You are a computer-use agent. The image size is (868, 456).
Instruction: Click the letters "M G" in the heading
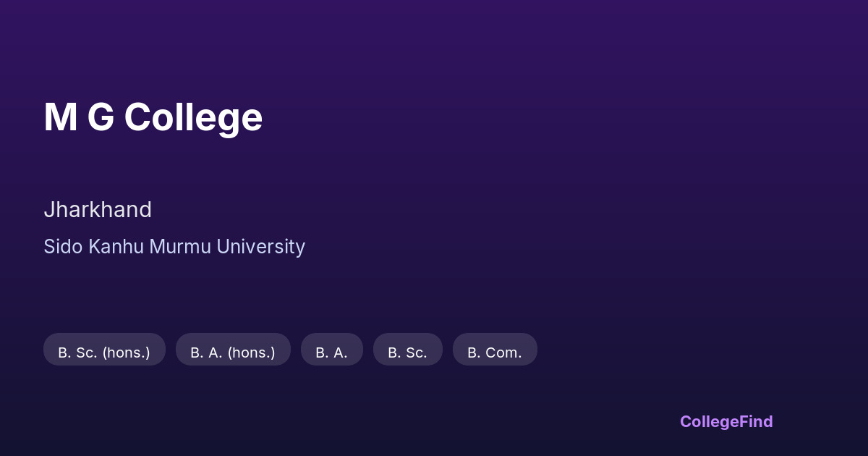pyautogui.click(x=79, y=117)
